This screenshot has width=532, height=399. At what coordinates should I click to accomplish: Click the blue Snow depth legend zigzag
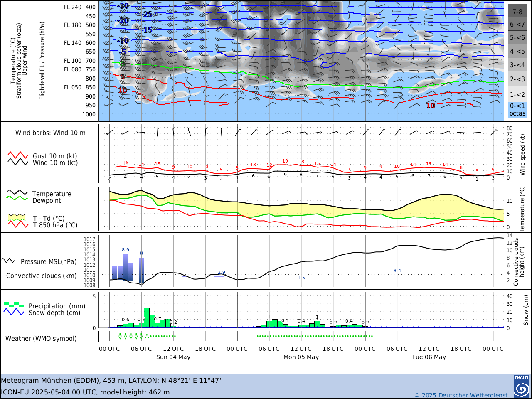[x=14, y=312]
